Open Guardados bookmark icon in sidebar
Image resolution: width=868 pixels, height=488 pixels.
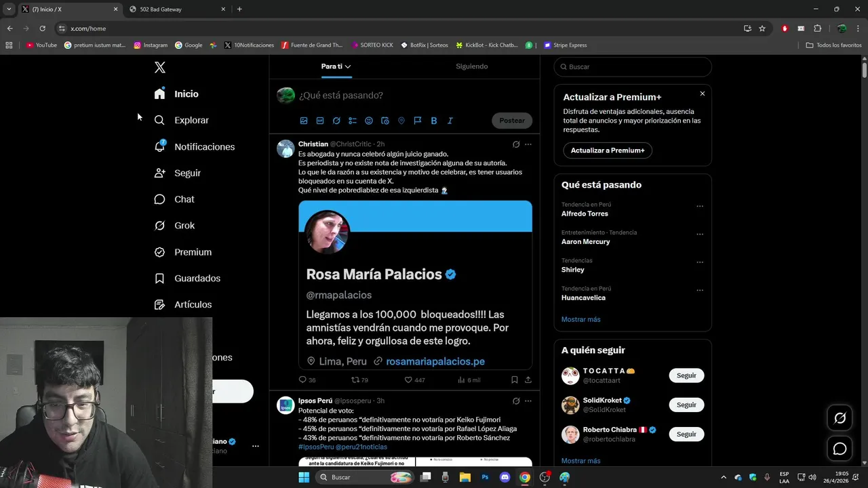tap(159, 279)
